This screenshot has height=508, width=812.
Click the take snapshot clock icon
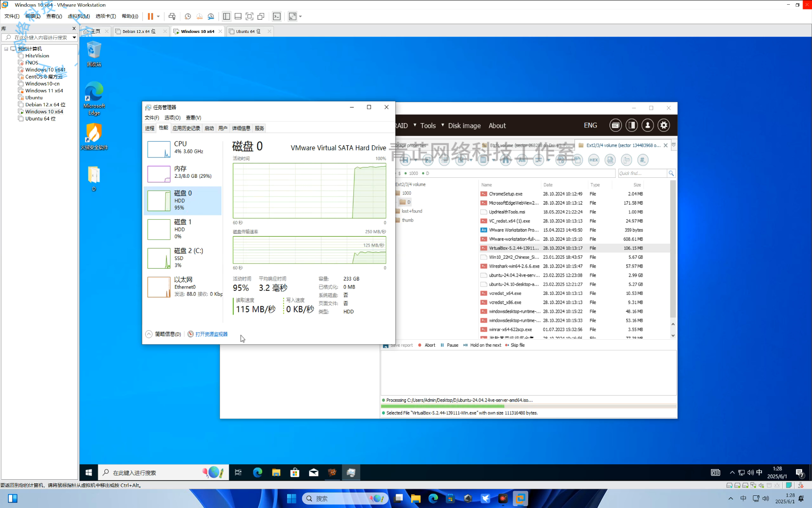click(187, 16)
